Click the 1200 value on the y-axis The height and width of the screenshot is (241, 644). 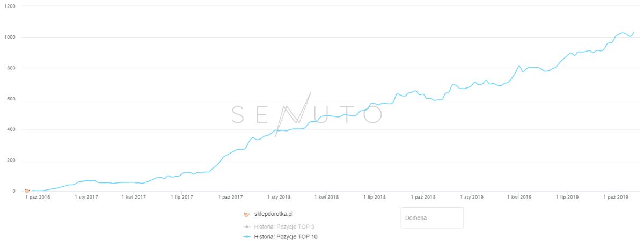10,6
